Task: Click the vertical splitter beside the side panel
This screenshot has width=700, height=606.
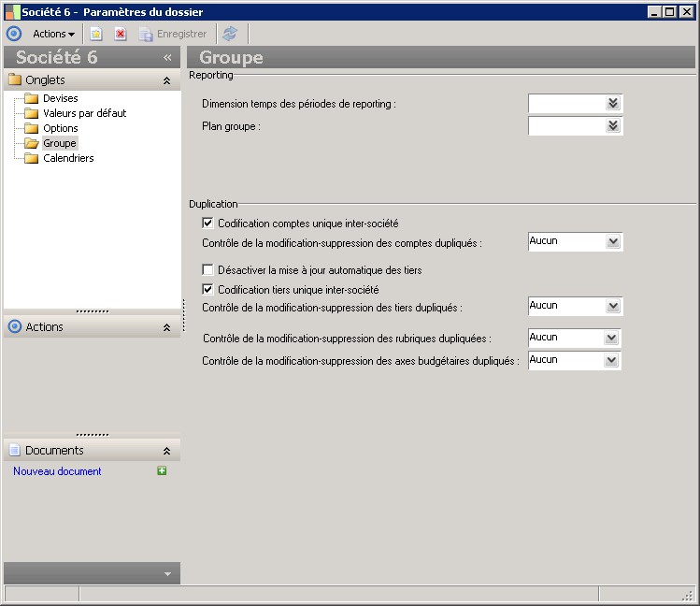Action: tap(183, 315)
